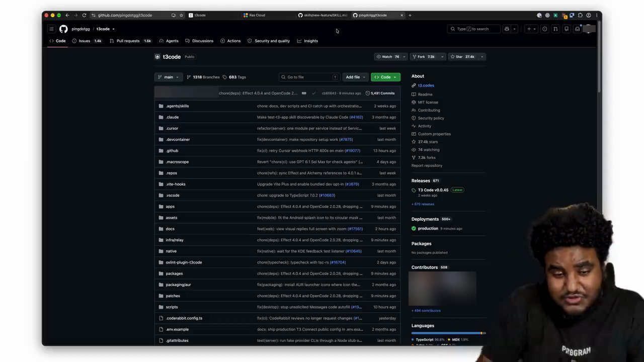Open a new browser tab with the plus icon
This screenshot has width=644, height=362.
click(x=410, y=15)
